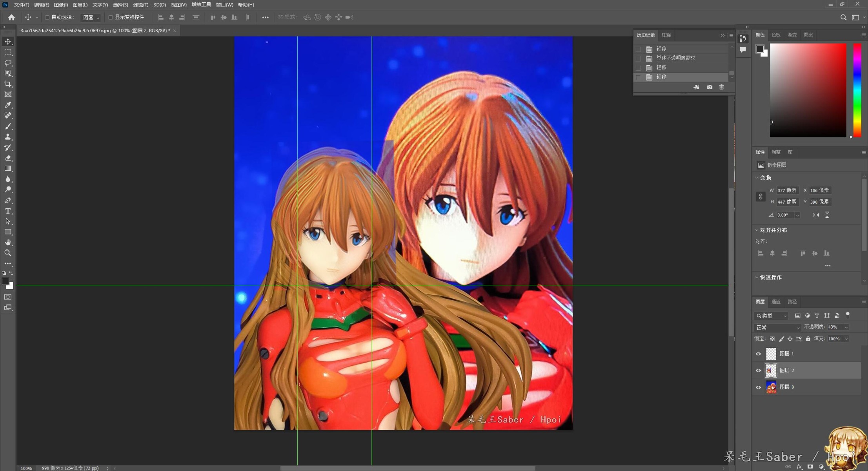Select the Clone Stamp tool
868x471 pixels.
tap(8, 137)
